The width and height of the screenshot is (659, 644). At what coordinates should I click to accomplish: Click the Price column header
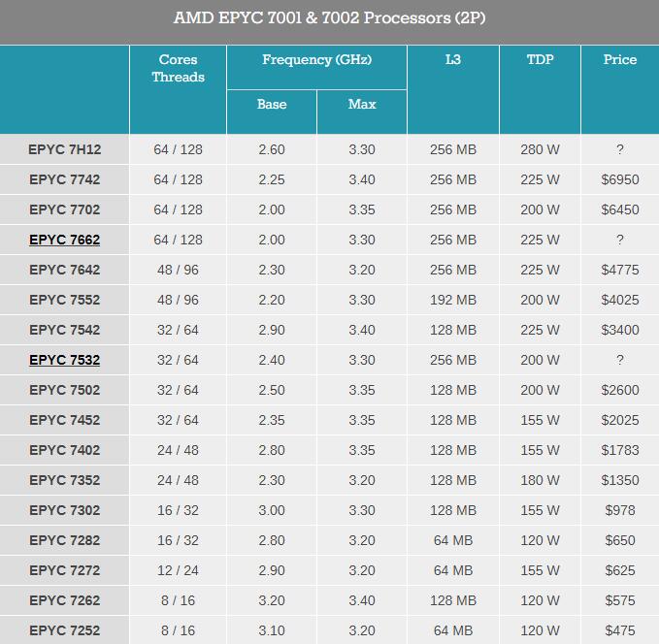click(620, 60)
